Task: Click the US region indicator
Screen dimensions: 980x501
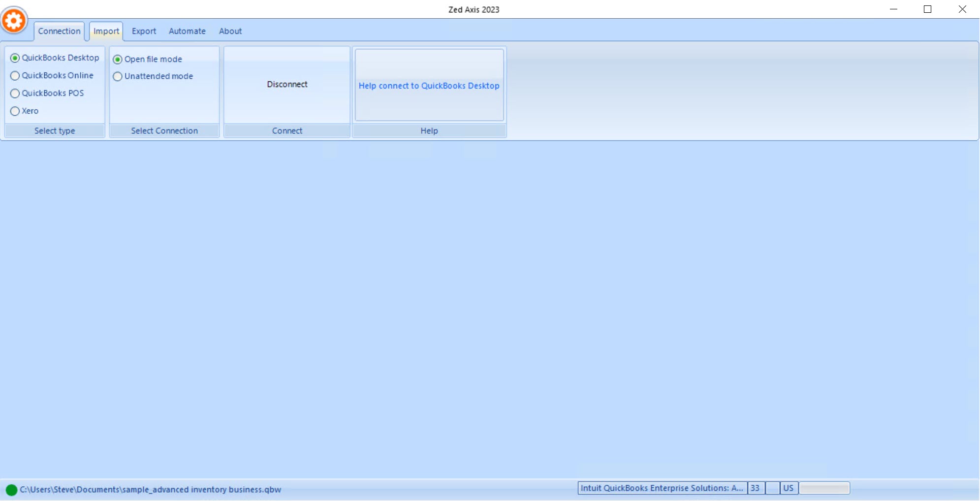Action: pos(789,488)
